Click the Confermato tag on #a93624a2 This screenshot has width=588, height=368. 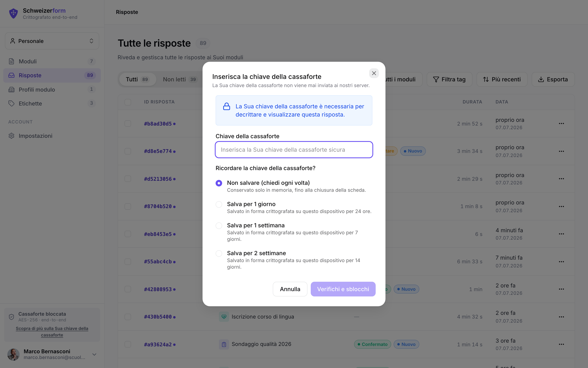(x=372, y=344)
